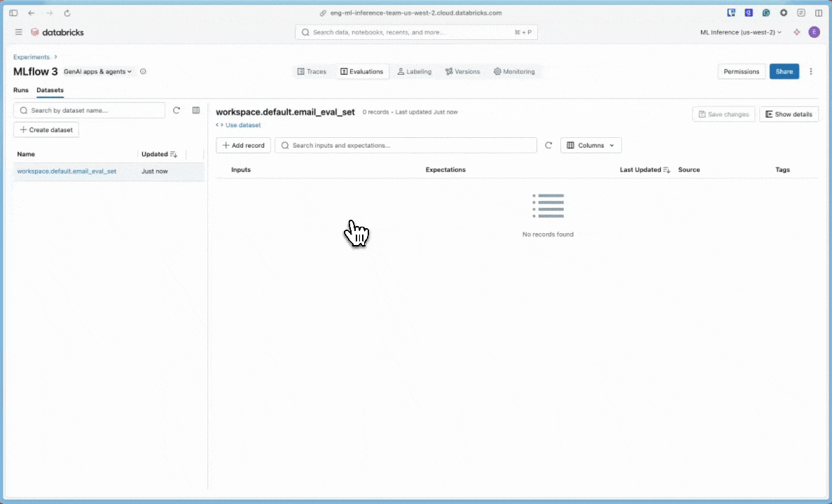Click the second blue browser extension icon
Image resolution: width=832 pixels, height=504 pixels.
[749, 13]
